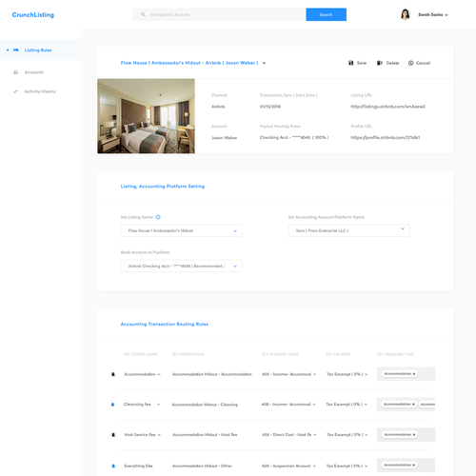Image resolution: width=476 pixels, height=476 pixels.
Task: Click the Delete button label
Action: 392,63
